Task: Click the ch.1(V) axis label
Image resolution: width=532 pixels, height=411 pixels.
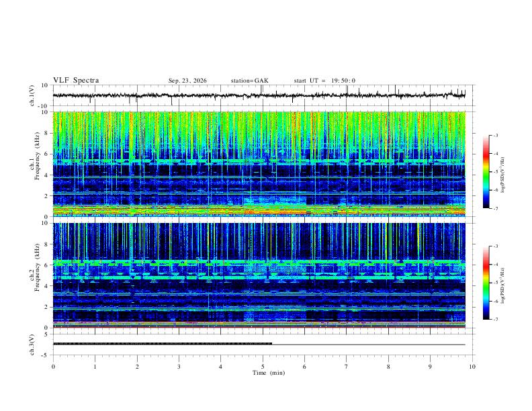Action: (x=32, y=95)
